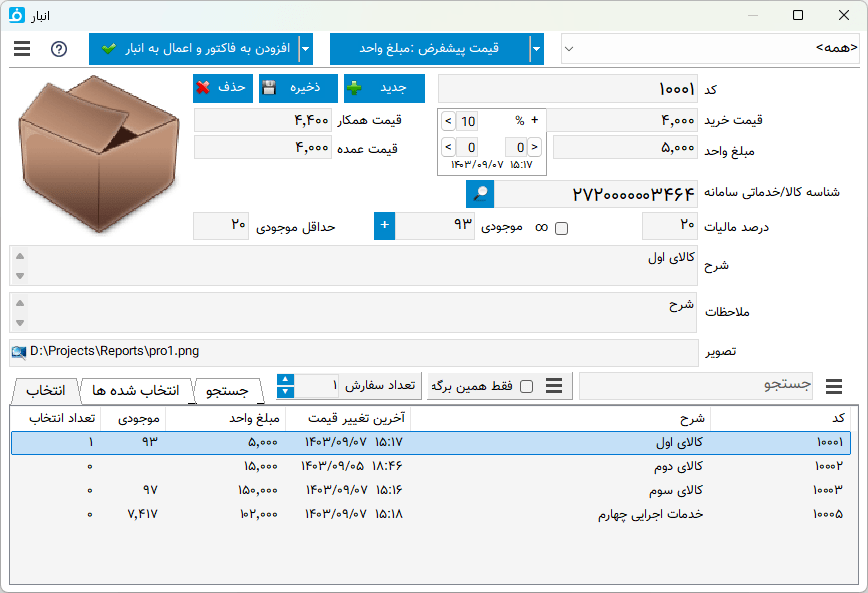Viewport: 868px width, 593px height.
Task: Click the magnifier lookup icon beside the system ID
Action: tap(479, 194)
